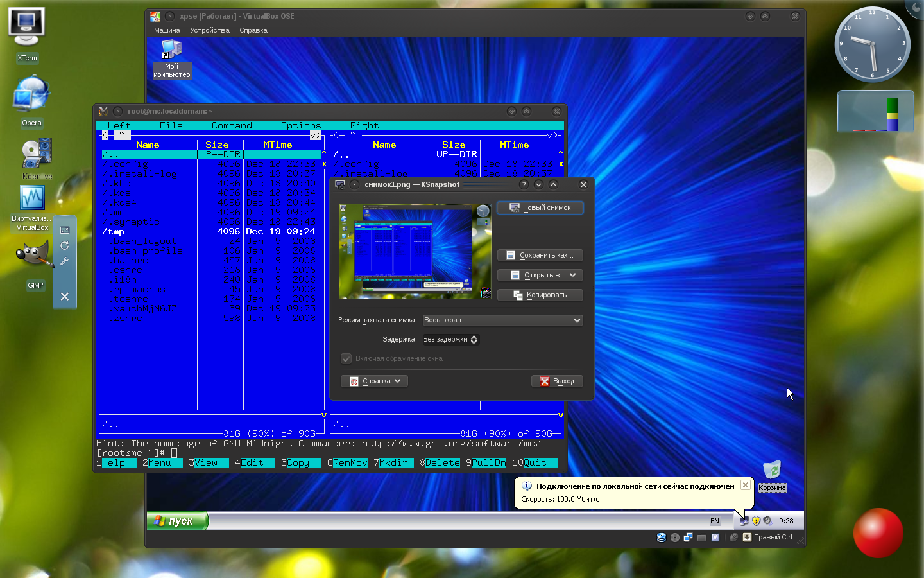Click the left mc panel v> history arrow
Viewport: 924px width, 578px height.
(315, 135)
